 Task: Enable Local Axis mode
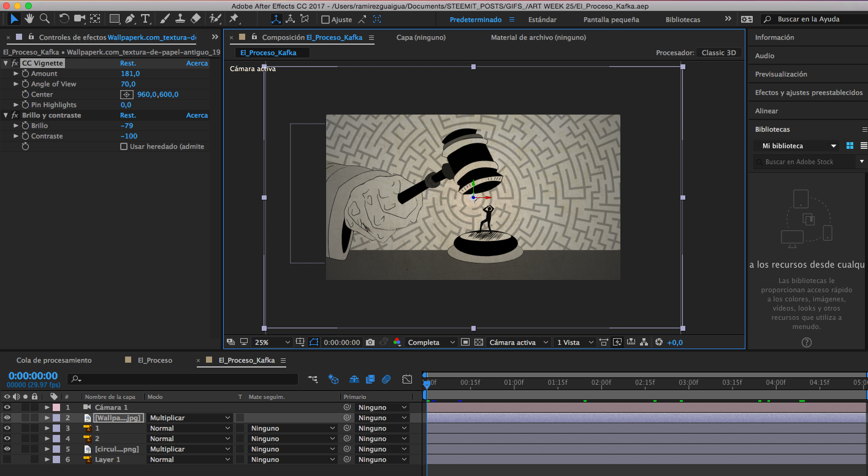pyautogui.click(x=276, y=19)
